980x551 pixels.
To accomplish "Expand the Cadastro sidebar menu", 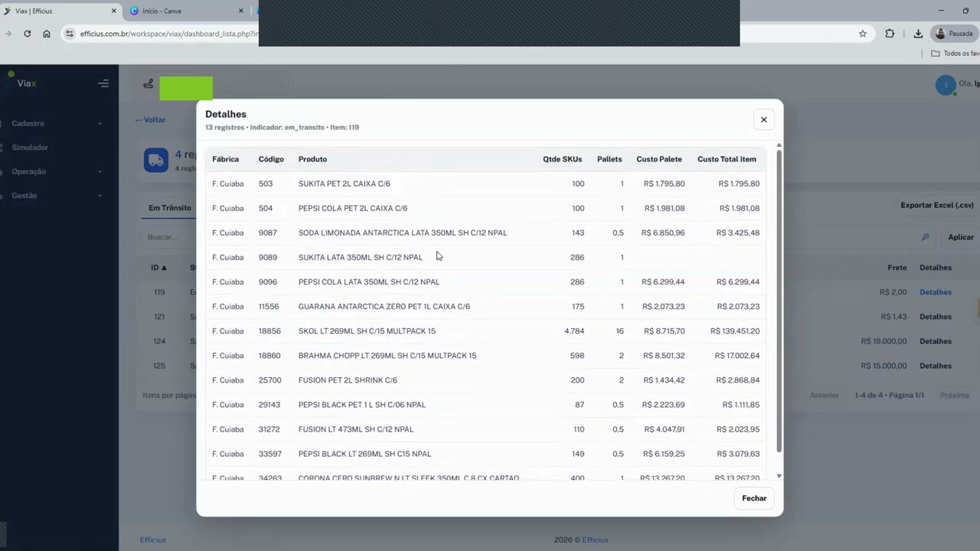I will pyautogui.click(x=57, y=123).
